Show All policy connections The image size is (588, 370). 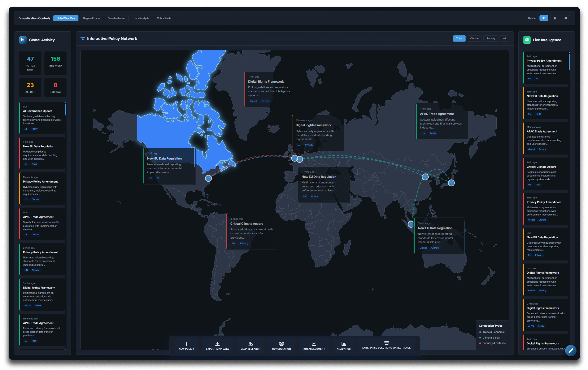click(504, 39)
